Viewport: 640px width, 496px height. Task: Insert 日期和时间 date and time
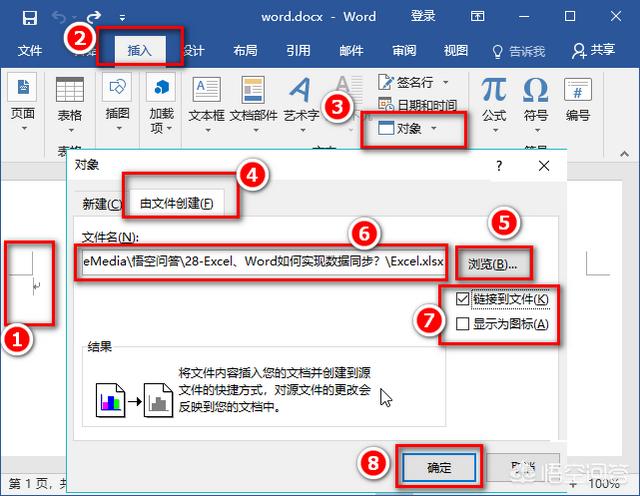pyautogui.click(x=417, y=105)
